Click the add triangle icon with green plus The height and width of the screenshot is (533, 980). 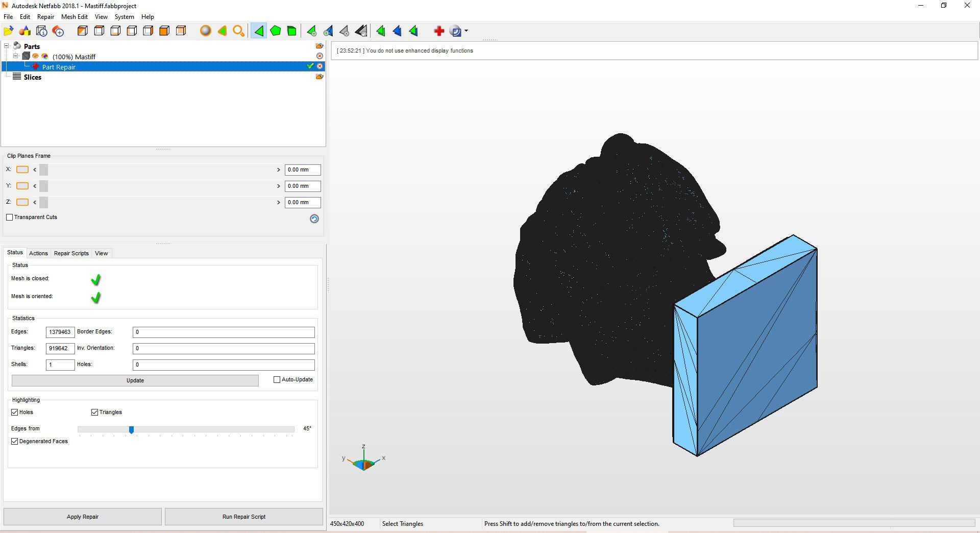click(x=311, y=31)
